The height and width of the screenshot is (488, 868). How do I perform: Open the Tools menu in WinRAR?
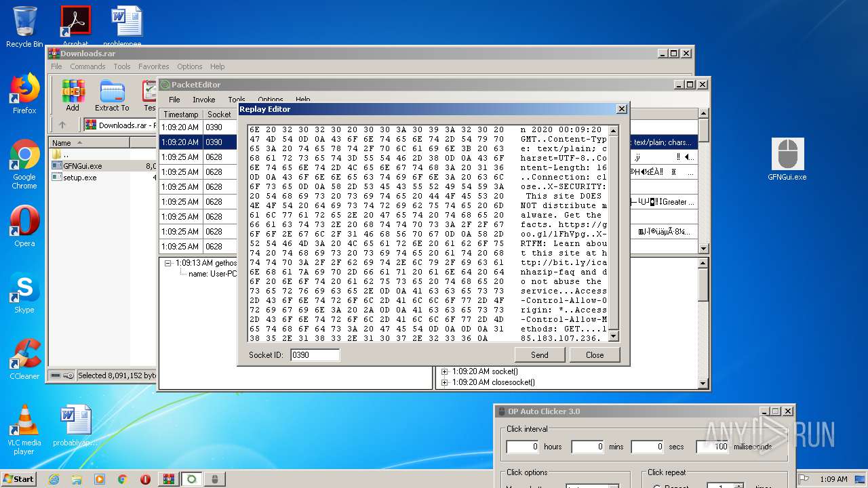tap(122, 66)
